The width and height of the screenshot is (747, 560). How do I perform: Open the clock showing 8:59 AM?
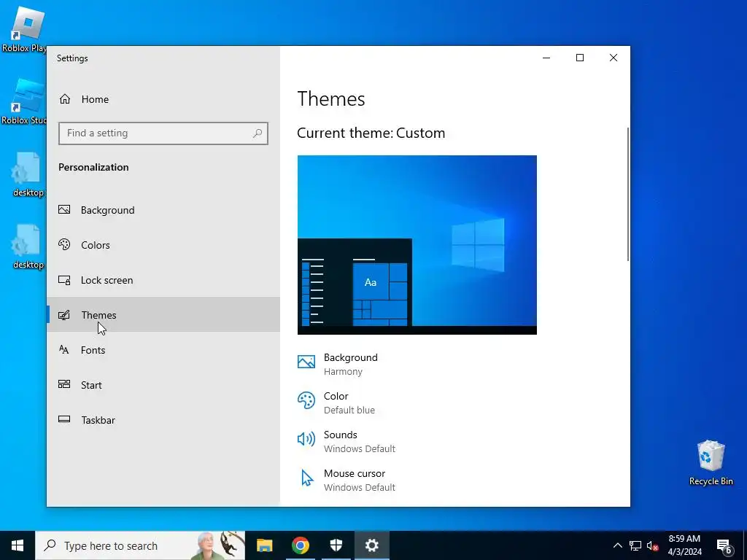click(684, 545)
